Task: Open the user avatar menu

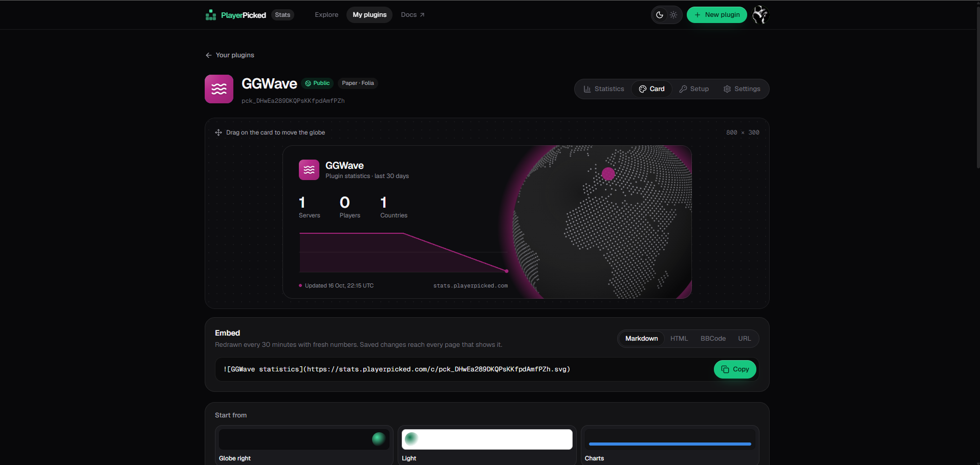Action: [x=760, y=15]
